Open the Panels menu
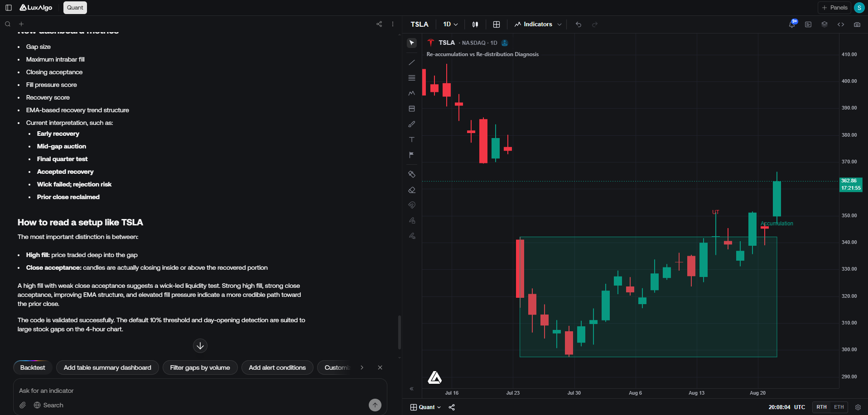The height and width of the screenshot is (415, 868). pyautogui.click(x=834, y=8)
